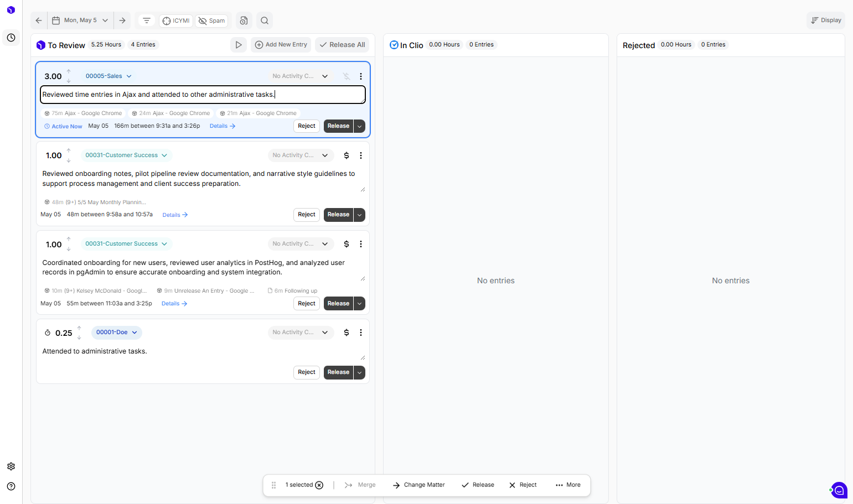Toggle billable dollar icon on PostHog entry
Viewport: 853px width, 504px height.
347,244
